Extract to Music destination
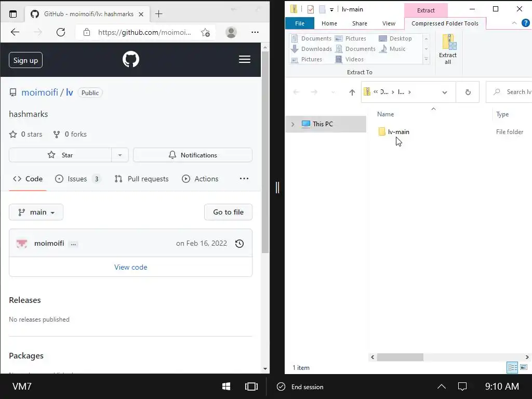 [393, 49]
